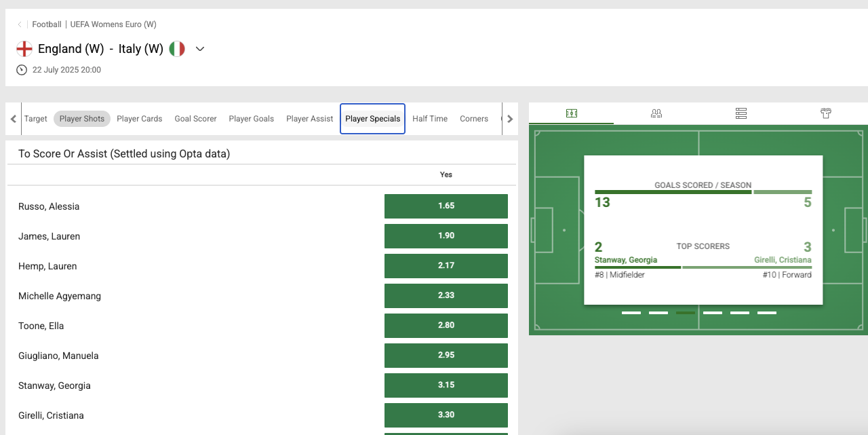868x435 pixels.
Task: Click top scorer Stanway, Georgia in widget
Action: 626,260
